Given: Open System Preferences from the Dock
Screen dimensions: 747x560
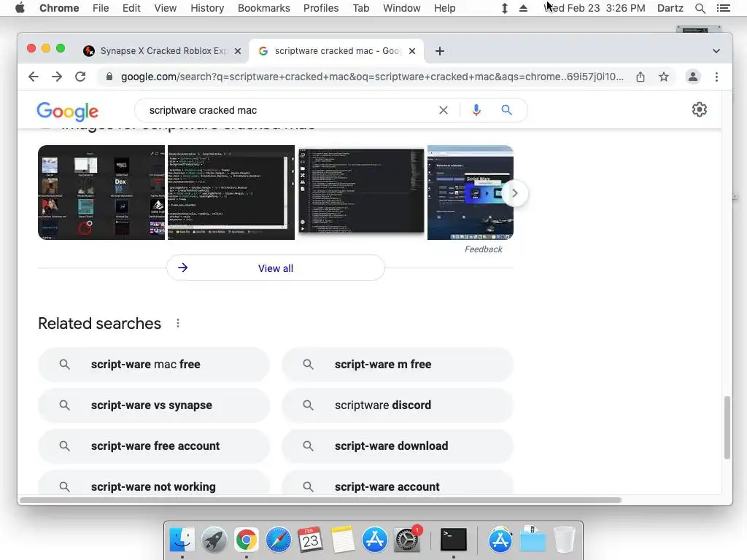Looking at the screenshot, I should (407, 540).
